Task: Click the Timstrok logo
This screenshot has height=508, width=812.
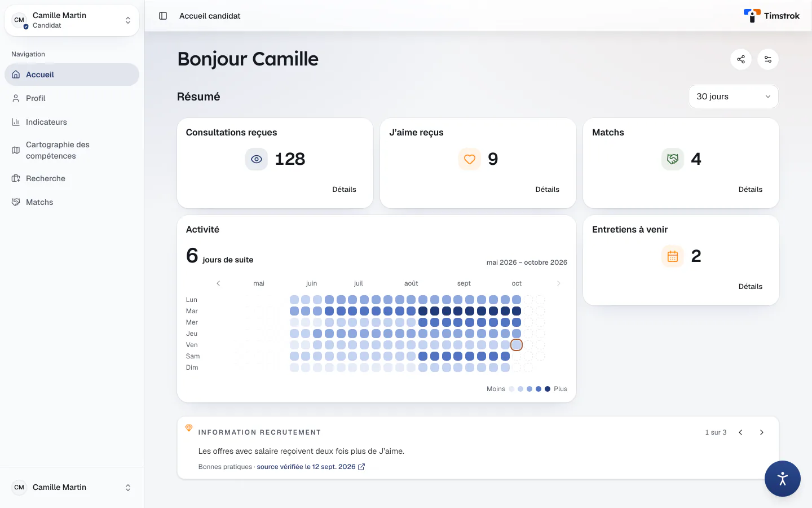Action: coord(771,16)
